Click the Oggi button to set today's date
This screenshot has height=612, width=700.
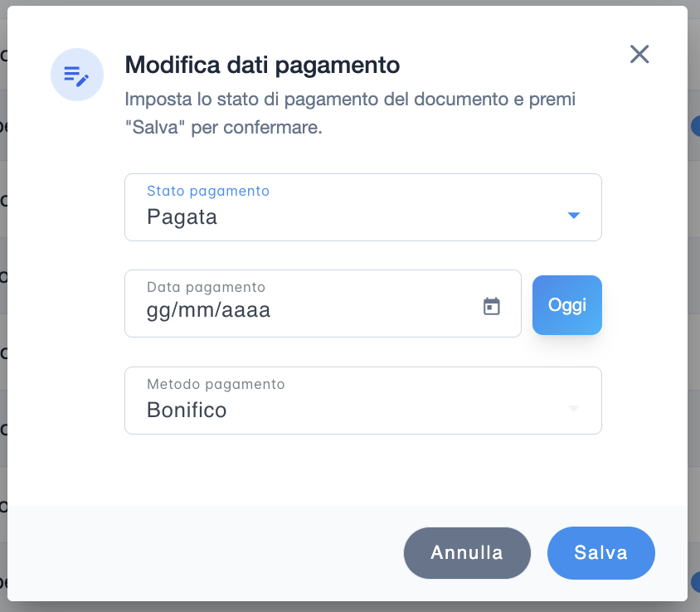[567, 305]
